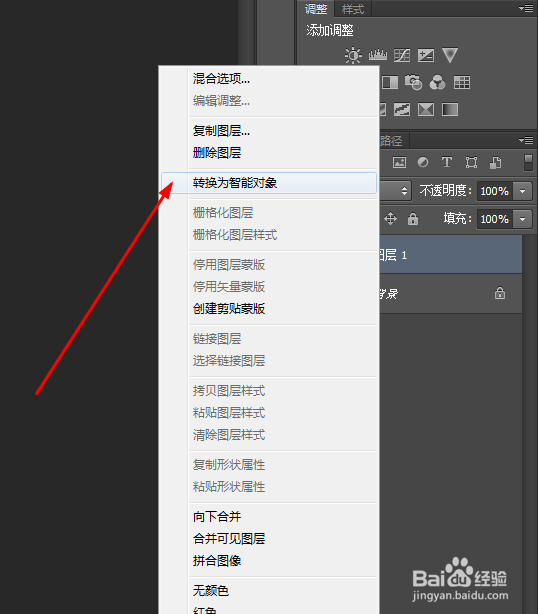This screenshot has height=614, width=538.
Task: Switch to the 调整 tab
Action: (x=316, y=9)
